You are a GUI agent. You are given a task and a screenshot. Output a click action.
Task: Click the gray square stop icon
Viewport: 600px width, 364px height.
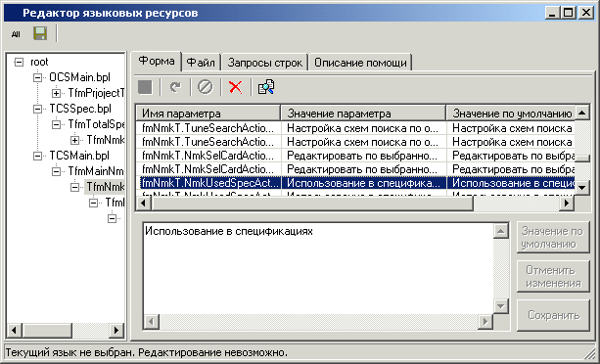146,87
